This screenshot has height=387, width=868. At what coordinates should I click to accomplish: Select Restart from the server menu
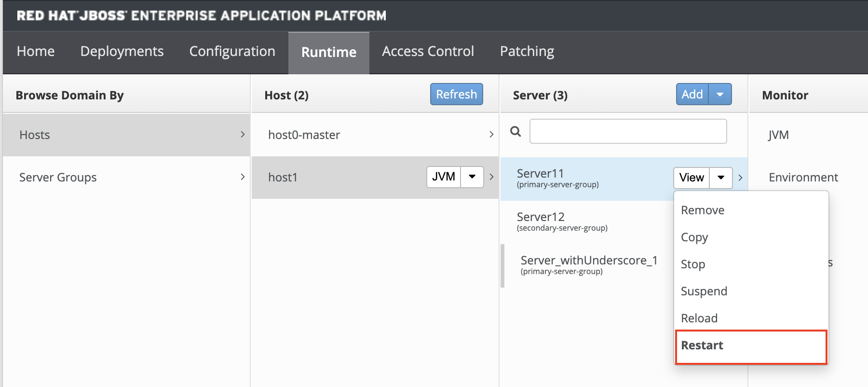click(x=702, y=346)
